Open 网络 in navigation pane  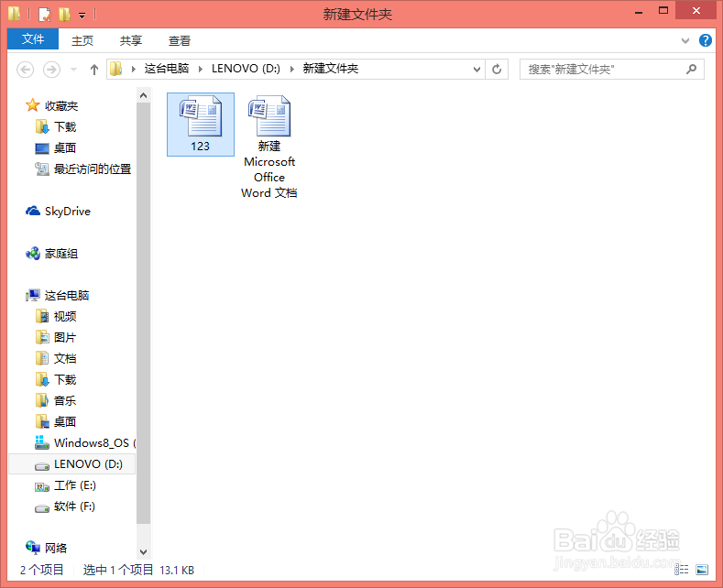click(x=46, y=548)
